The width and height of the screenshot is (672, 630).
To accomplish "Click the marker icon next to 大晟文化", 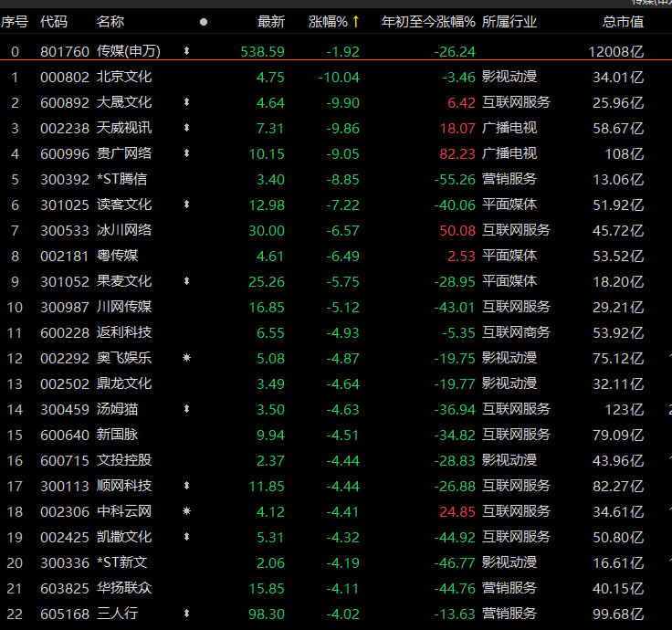I will (187, 103).
